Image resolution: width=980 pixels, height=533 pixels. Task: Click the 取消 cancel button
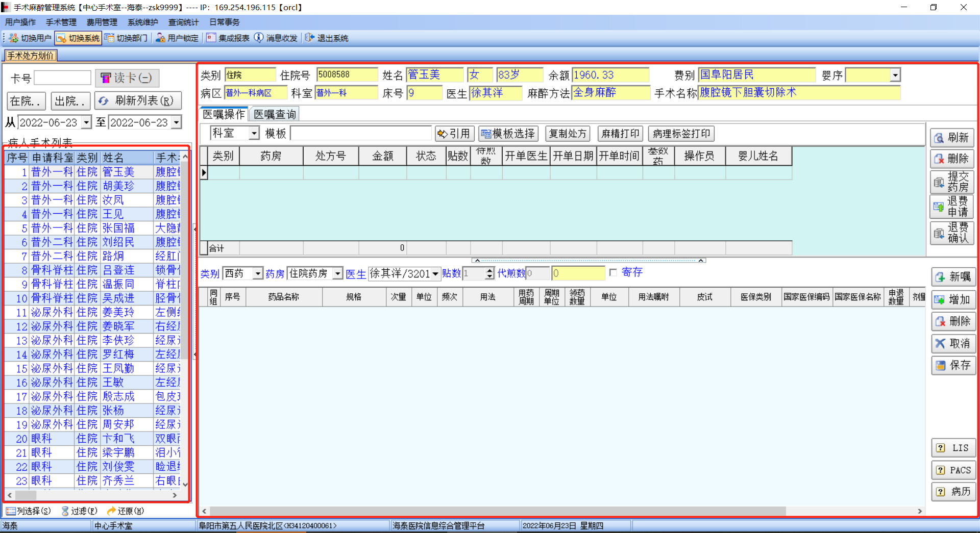(953, 344)
